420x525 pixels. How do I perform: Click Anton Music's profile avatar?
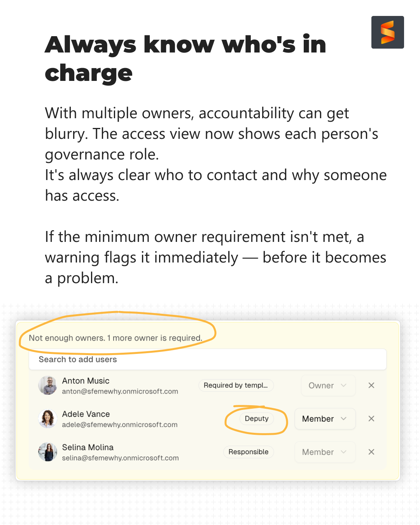(x=48, y=385)
